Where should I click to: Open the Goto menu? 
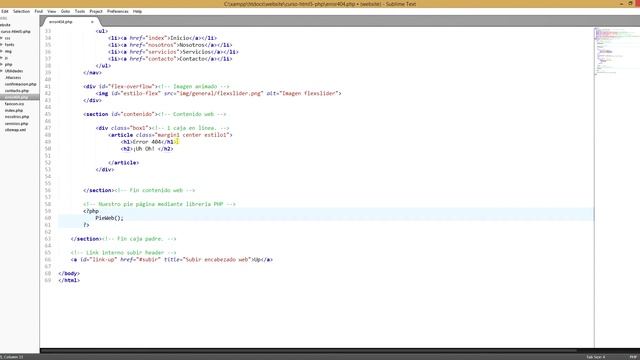point(65,11)
